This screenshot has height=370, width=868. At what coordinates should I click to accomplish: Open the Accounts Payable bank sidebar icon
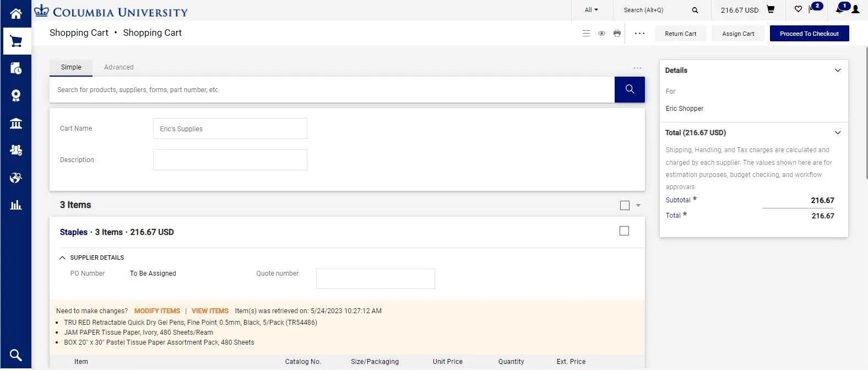click(x=16, y=123)
